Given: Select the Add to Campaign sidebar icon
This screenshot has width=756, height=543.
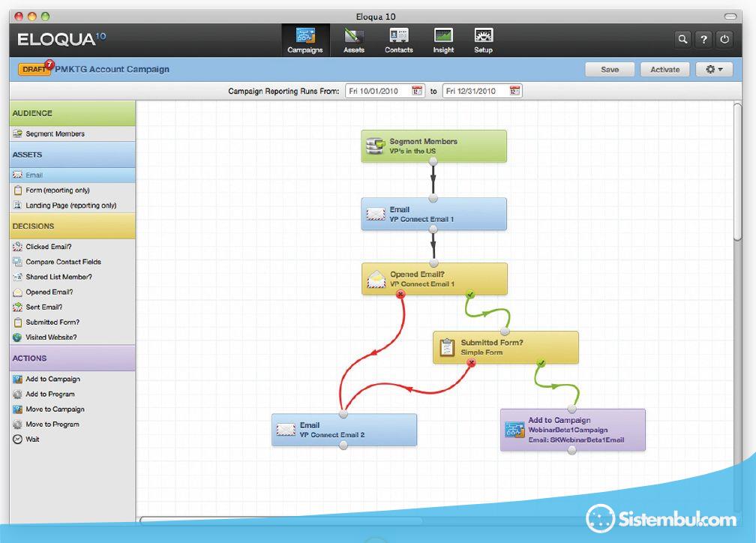Looking at the screenshot, I should coord(17,379).
